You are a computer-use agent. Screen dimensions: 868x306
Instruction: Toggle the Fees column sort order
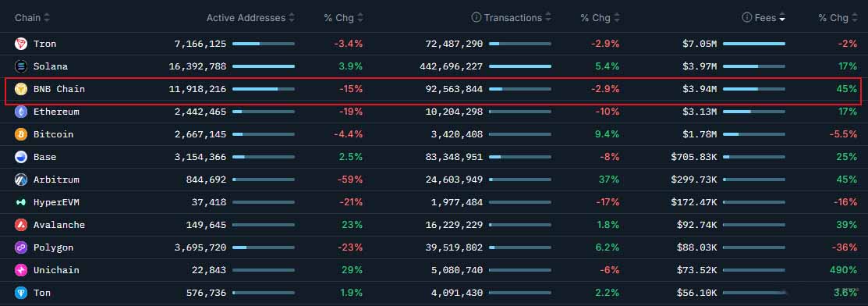coord(782,18)
